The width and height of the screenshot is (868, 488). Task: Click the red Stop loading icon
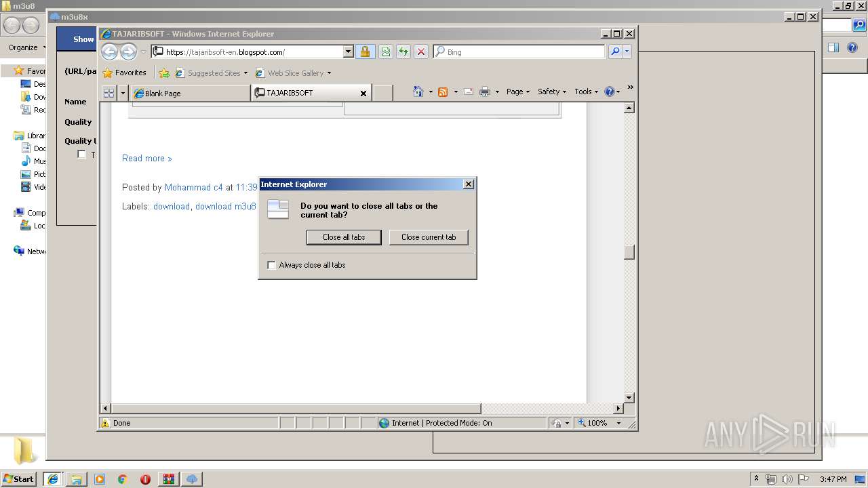coord(421,52)
